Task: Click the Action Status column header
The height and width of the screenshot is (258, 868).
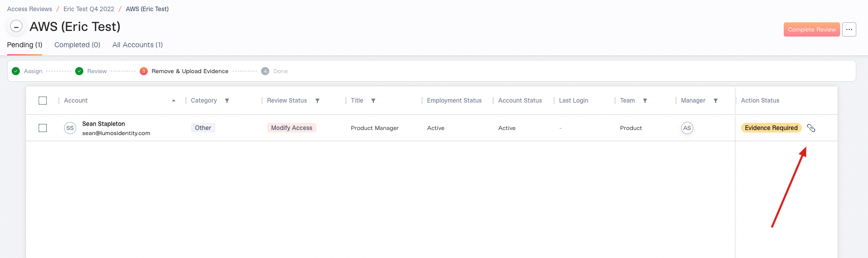Action: coord(760,101)
